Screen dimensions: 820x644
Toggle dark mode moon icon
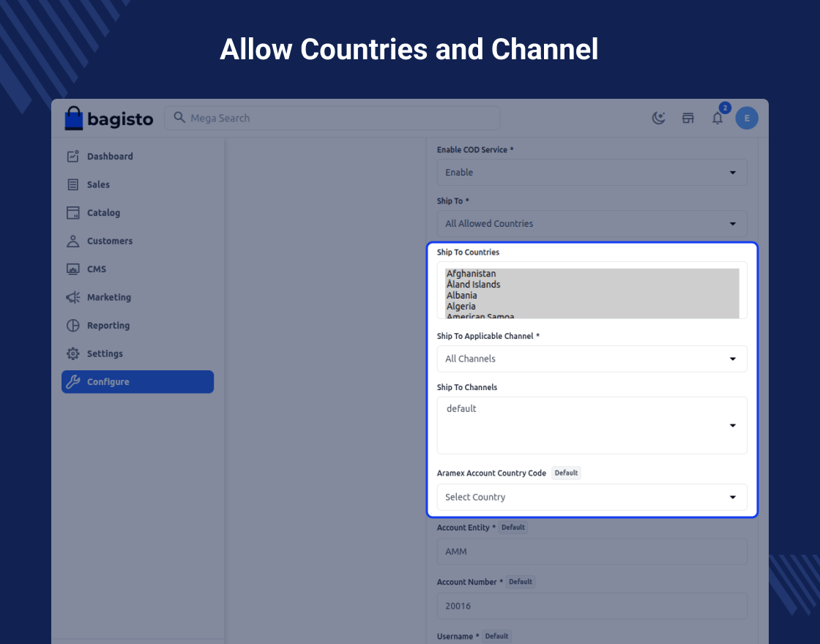[x=658, y=118]
